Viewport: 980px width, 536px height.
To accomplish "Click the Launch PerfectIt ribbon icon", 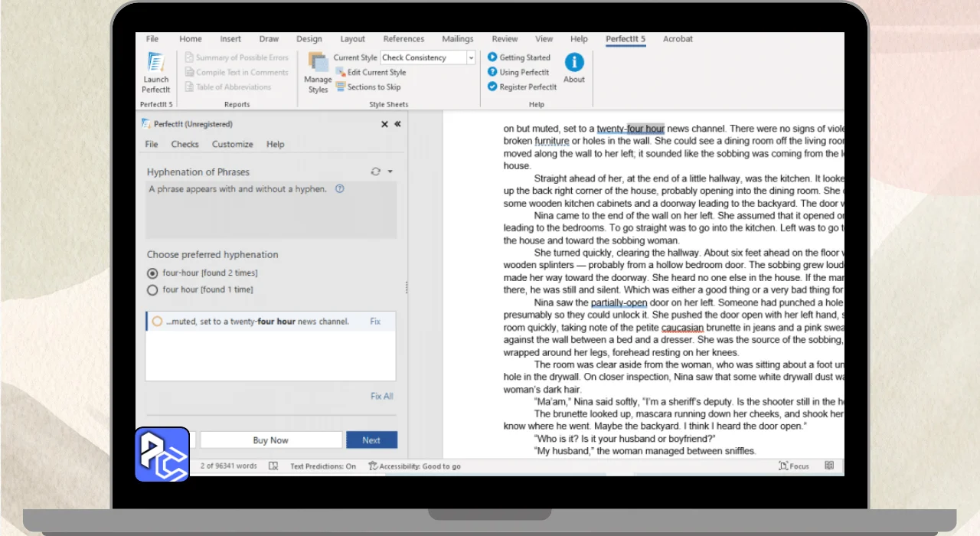I will [156, 64].
